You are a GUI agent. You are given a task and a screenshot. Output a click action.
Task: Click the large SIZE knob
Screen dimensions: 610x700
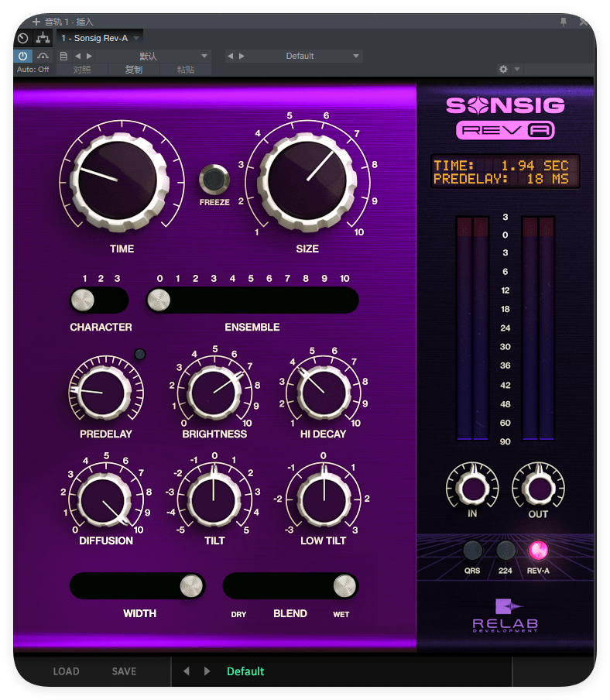(x=307, y=181)
